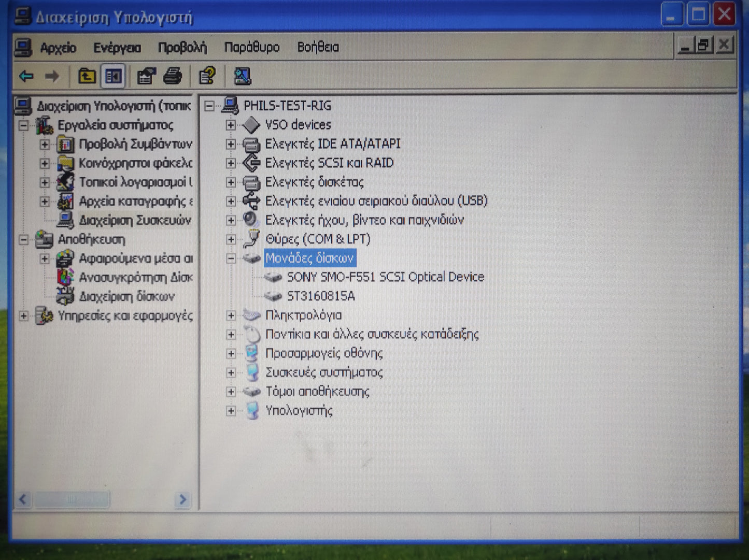Collapse the Μονάδες δίσκων category
The image size is (749, 560).
point(230,258)
